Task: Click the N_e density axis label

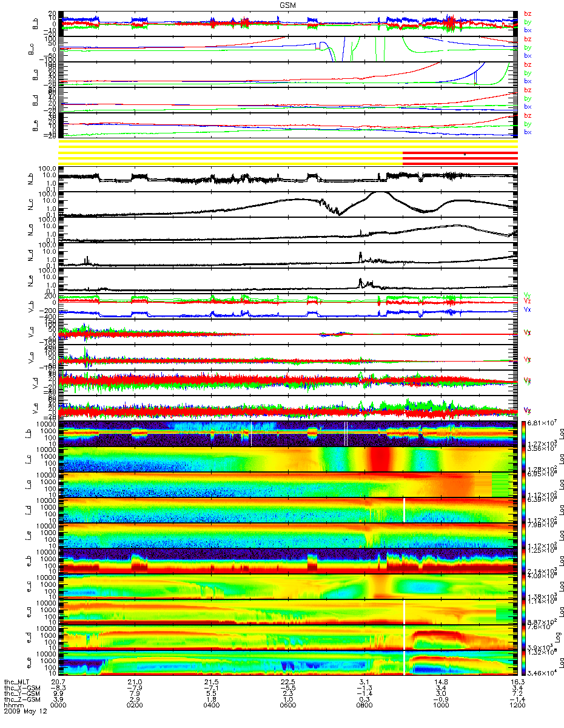Action: coord(31,281)
